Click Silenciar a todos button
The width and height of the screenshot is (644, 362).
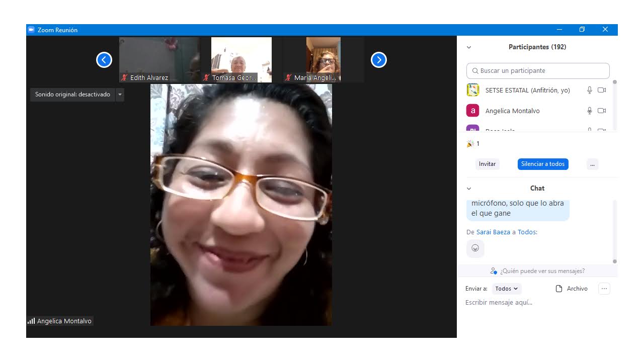[x=543, y=164]
